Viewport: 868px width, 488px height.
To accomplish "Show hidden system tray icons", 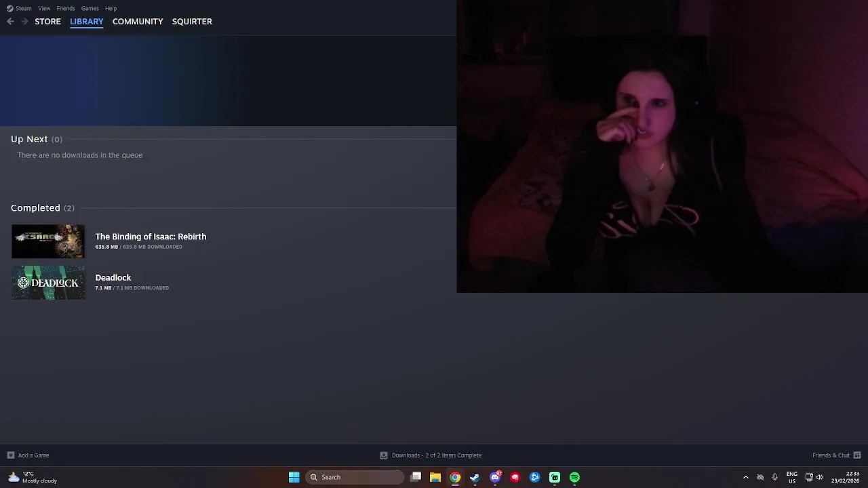I will 746,477.
